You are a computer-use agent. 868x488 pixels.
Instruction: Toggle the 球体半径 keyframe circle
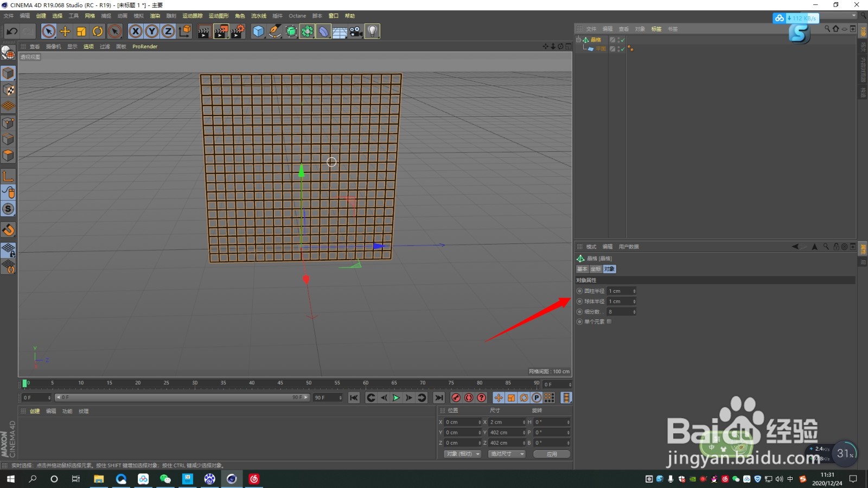click(579, 301)
